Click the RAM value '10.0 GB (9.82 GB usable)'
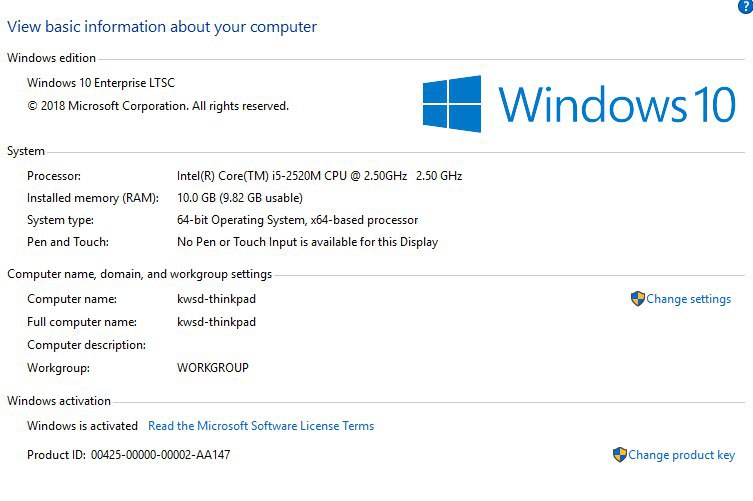 [x=240, y=198]
